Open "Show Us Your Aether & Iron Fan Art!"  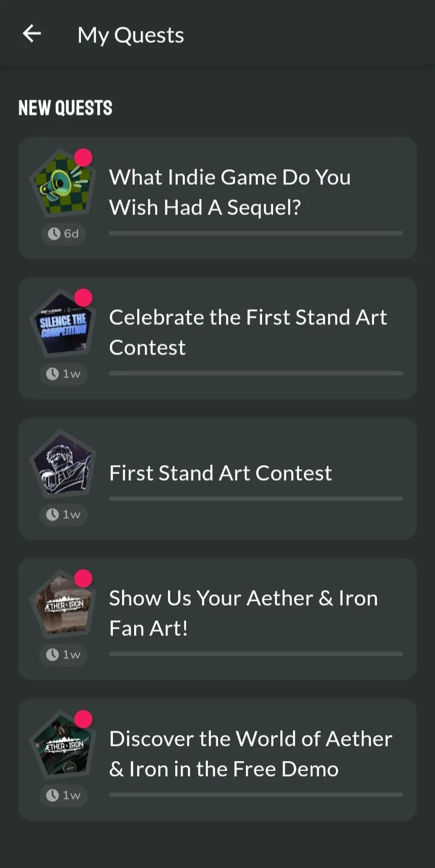243,612
